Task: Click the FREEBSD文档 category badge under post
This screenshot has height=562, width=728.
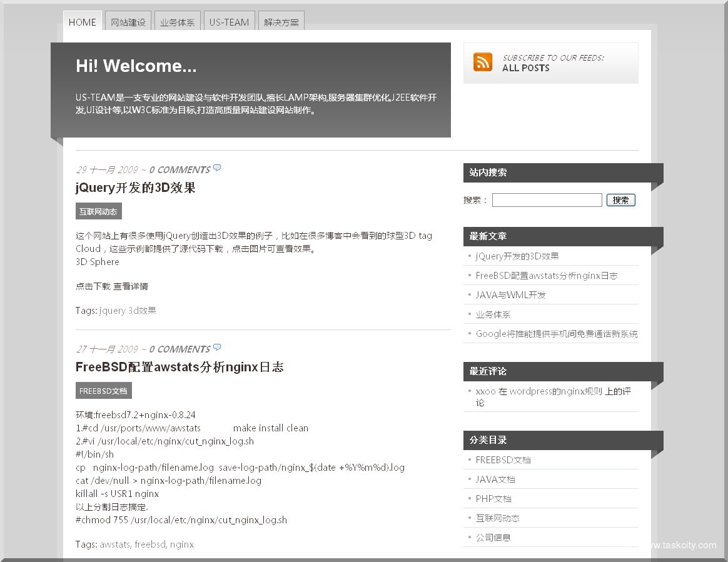Action: point(103,391)
